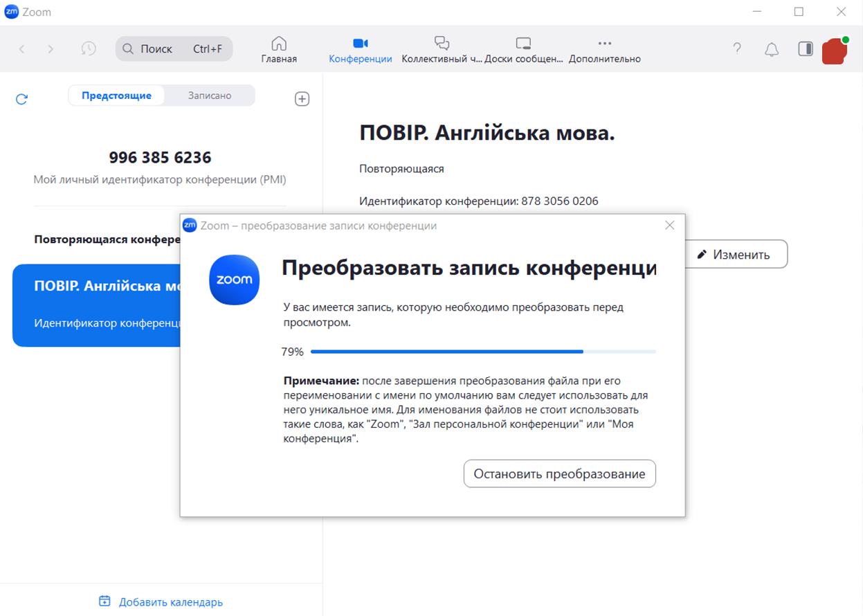Click the Zoom icon in main title bar
The height and width of the screenshot is (616, 863).
click(12, 12)
